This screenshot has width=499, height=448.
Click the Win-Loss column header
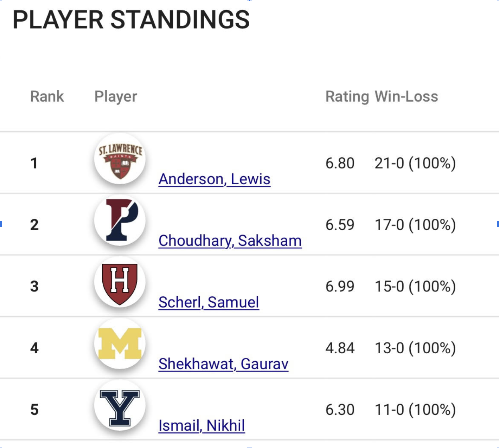(x=406, y=96)
